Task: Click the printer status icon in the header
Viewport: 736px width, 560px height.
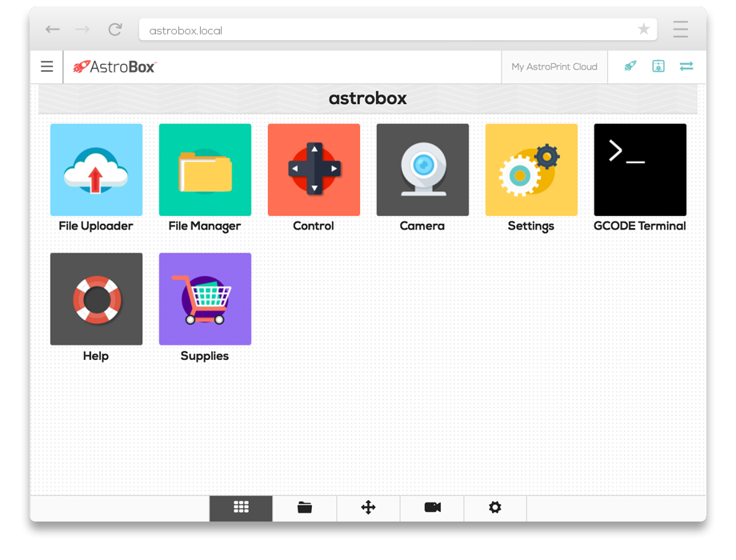Action: (x=658, y=66)
